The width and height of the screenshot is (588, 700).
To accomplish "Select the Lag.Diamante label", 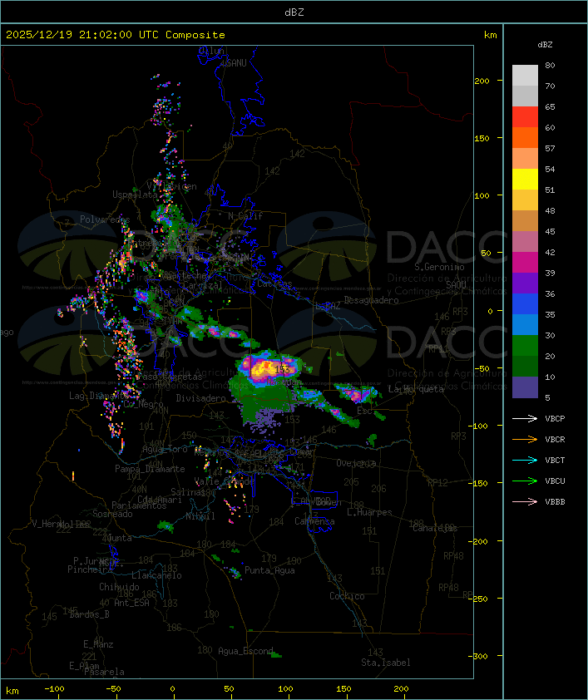I will click(99, 396).
